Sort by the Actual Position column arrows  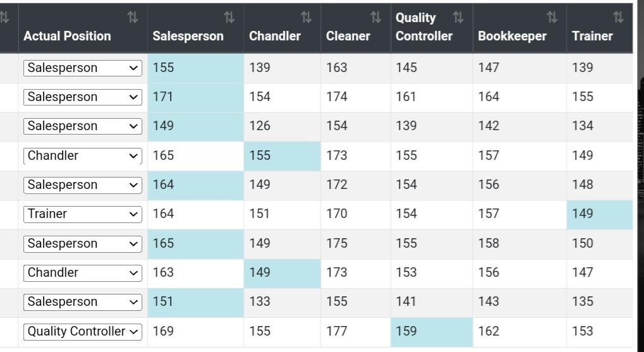tap(132, 18)
